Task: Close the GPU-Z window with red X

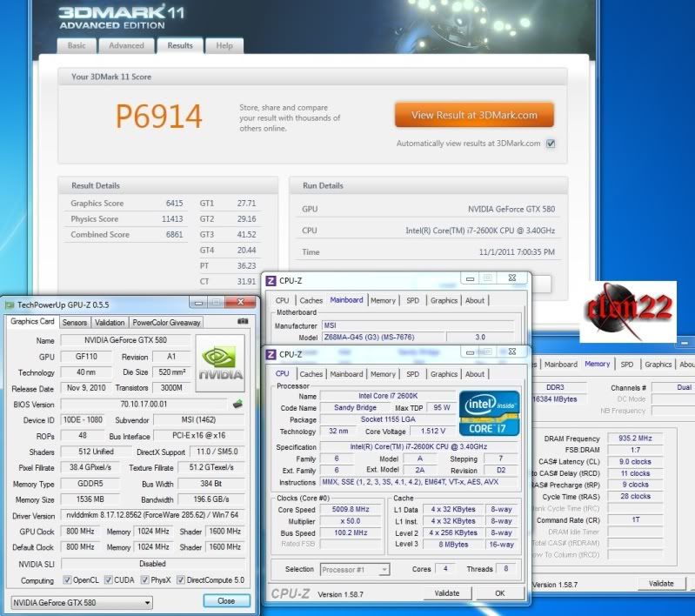Action: (x=241, y=302)
